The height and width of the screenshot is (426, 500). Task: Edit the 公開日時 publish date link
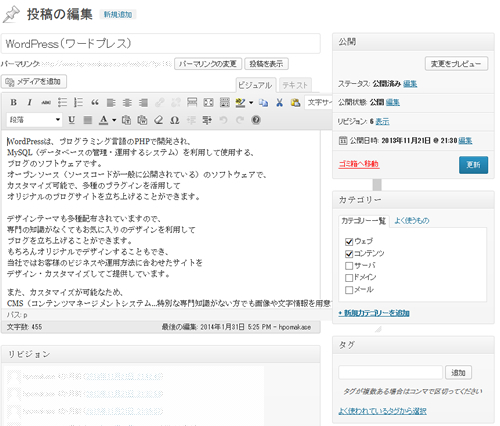point(465,141)
